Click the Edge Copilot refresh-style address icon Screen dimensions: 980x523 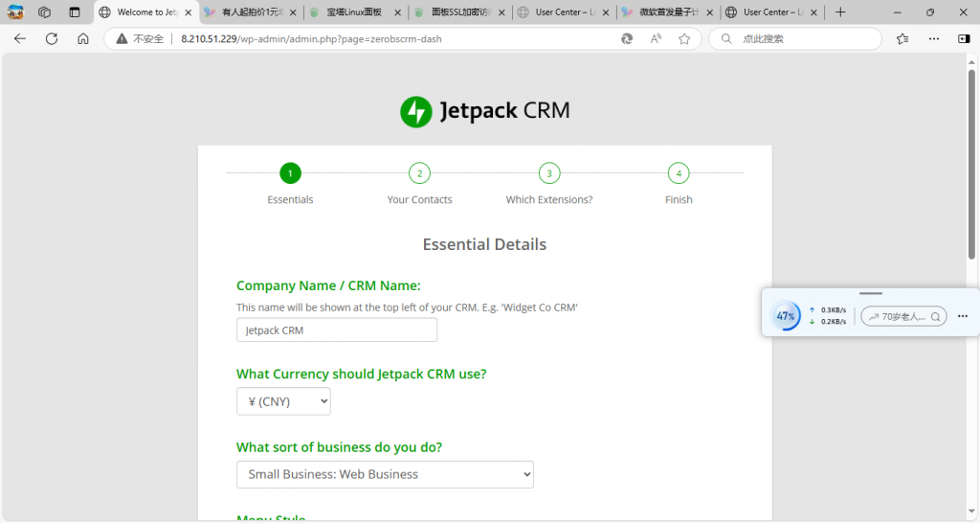(x=627, y=38)
